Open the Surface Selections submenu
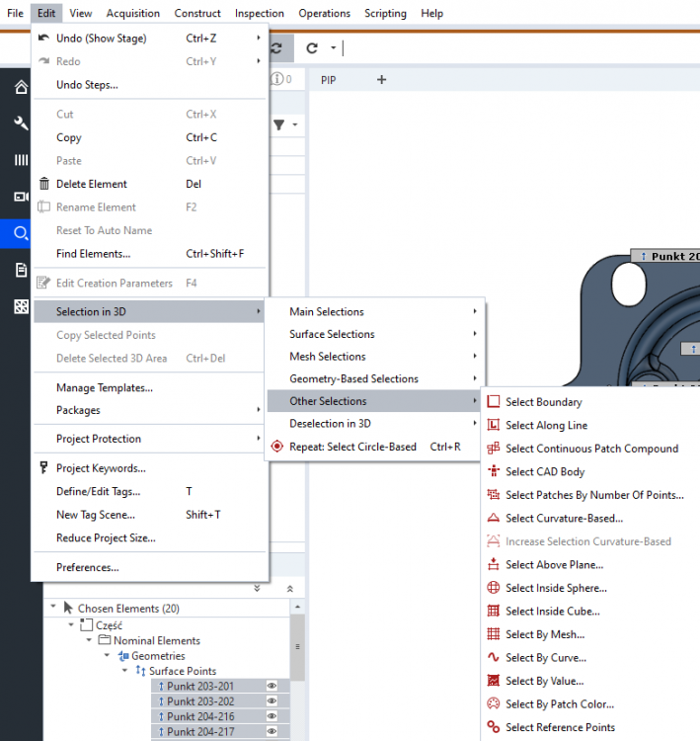700x741 pixels. [x=376, y=334]
